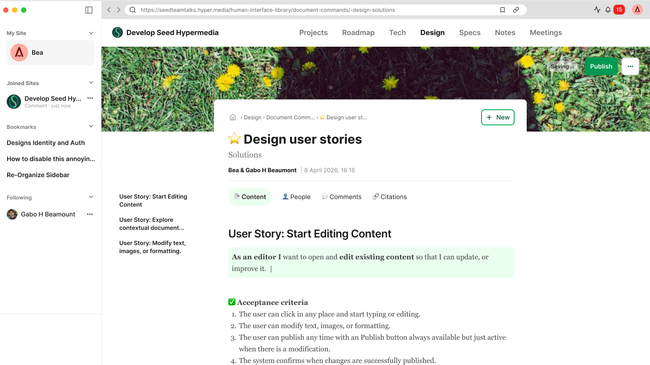Click the Develop Seed Hy... site logo in sidebar
This screenshot has height=365, width=650.
pyautogui.click(x=14, y=102)
